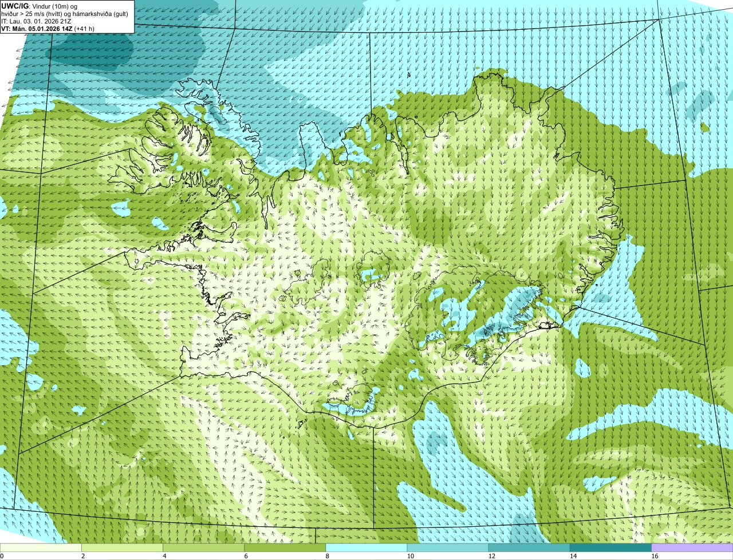The width and height of the screenshot is (733, 560).
Task: Choose the 6–8 m/s olive green legend swatch
Action: click(285, 548)
